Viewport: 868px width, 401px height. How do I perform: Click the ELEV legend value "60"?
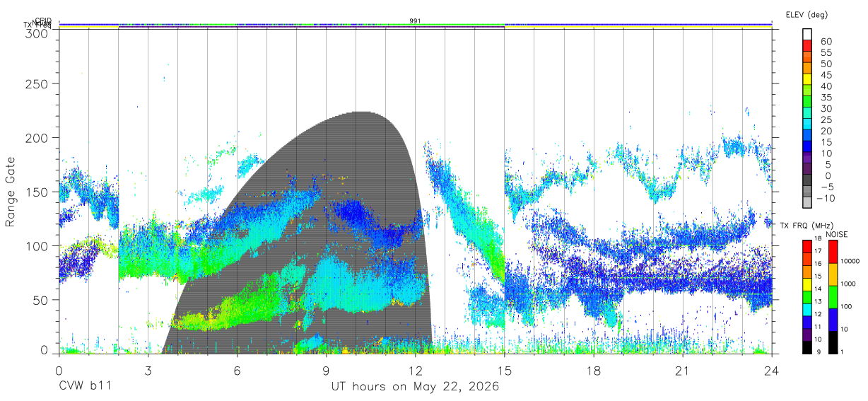(826, 42)
